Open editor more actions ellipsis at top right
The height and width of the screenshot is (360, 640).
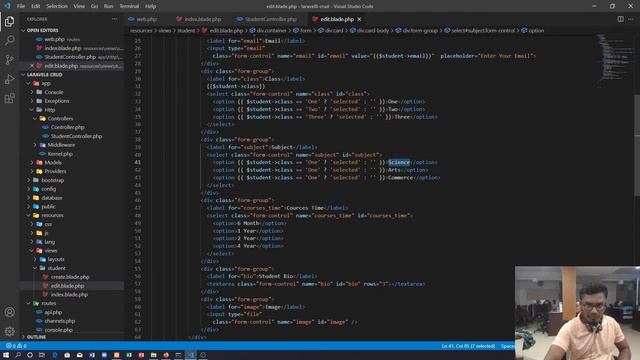631,19
